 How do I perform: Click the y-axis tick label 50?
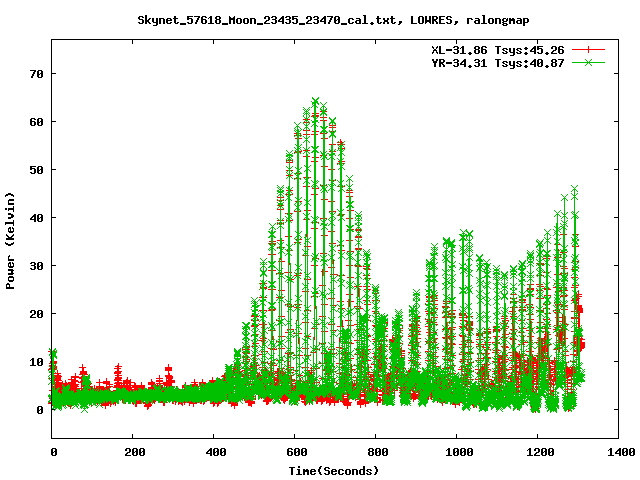pyautogui.click(x=36, y=170)
